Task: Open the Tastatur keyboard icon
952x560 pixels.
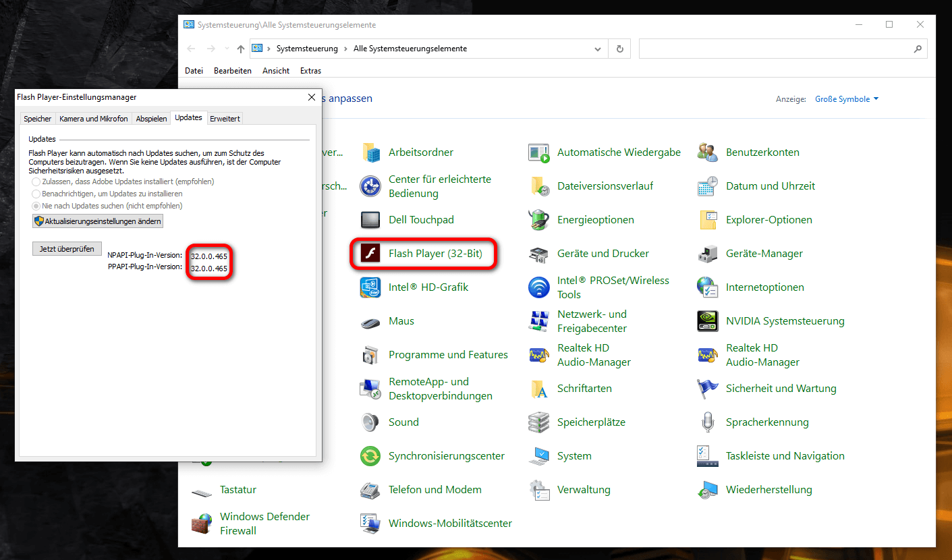Action: click(202, 493)
